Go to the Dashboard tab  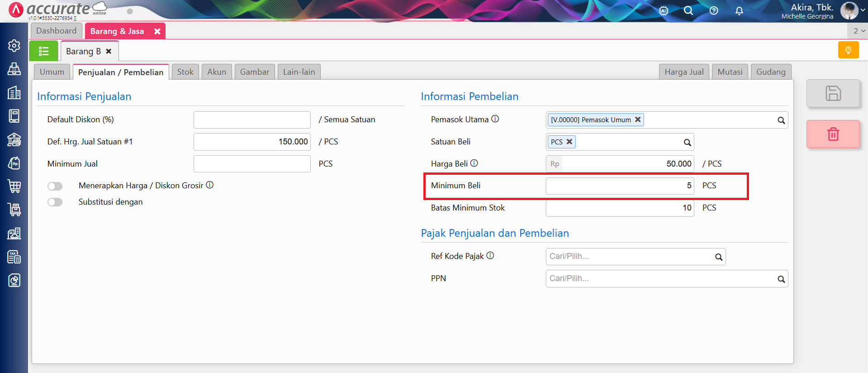tap(57, 31)
